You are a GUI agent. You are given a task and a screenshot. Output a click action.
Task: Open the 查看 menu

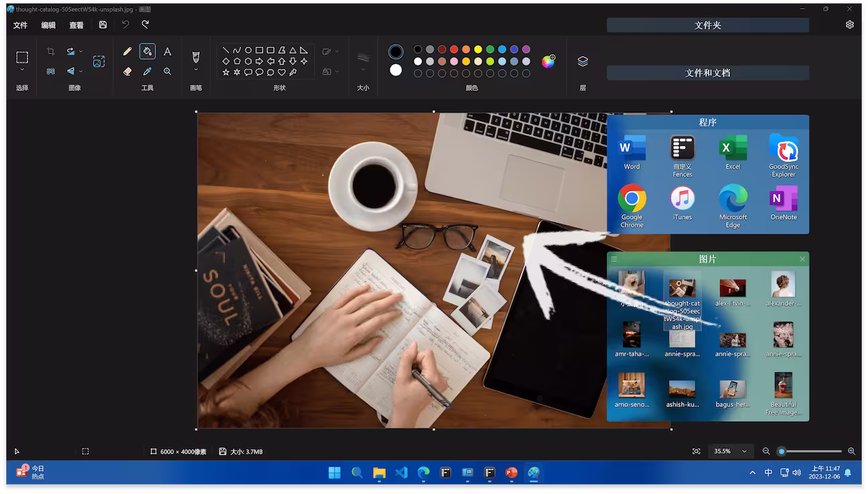76,25
